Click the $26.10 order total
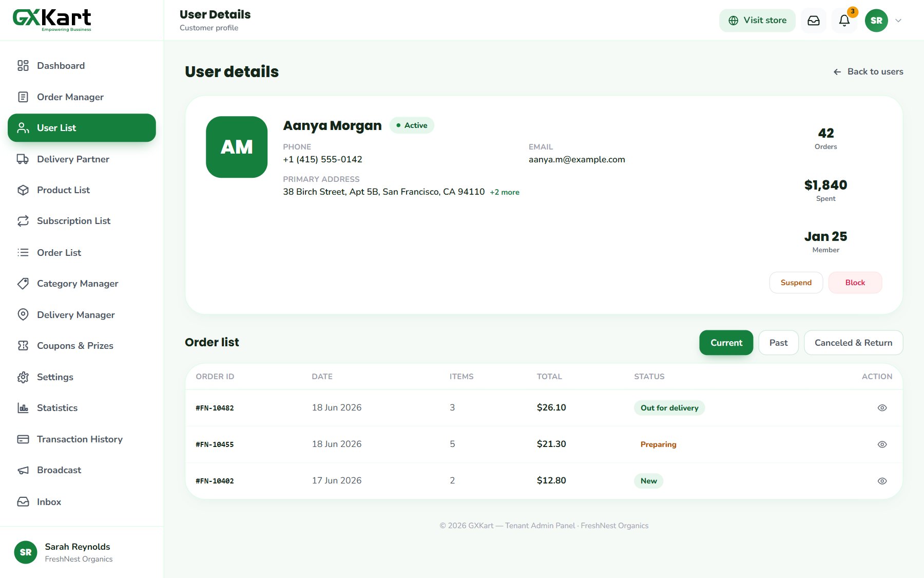This screenshot has height=578, width=924. (x=551, y=407)
